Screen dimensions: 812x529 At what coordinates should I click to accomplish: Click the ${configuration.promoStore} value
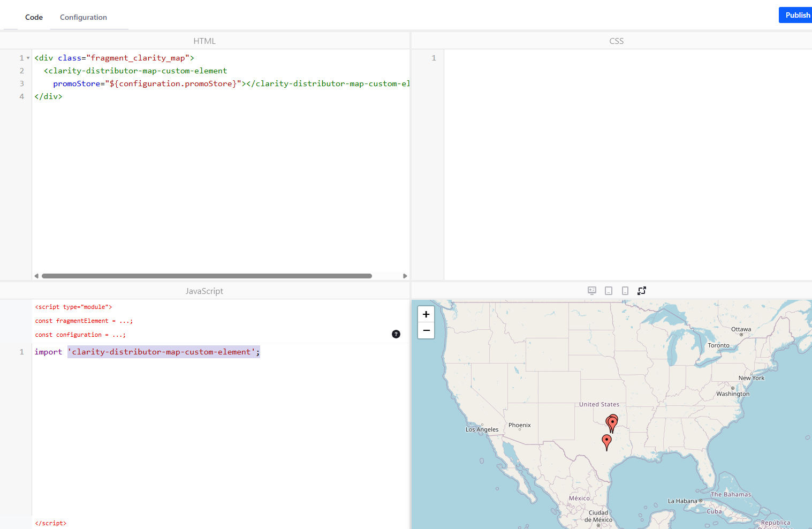click(x=173, y=84)
